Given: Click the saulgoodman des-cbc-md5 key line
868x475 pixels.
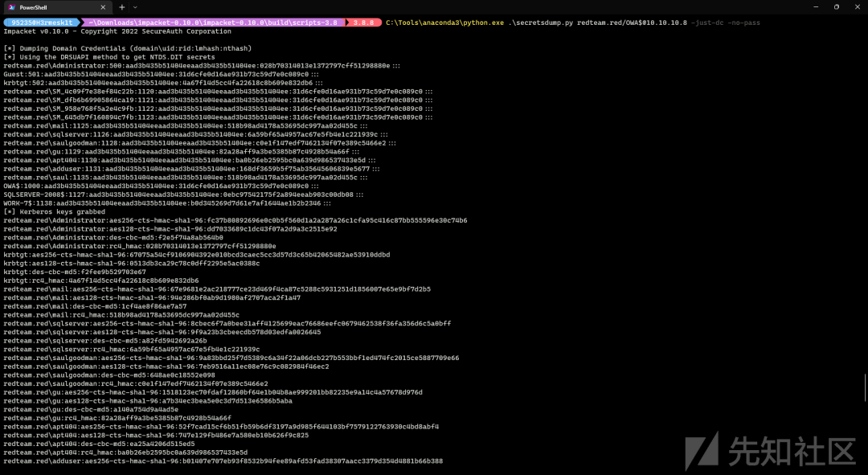Looking at the screenshot, I should pyautogui.click(x=109, y=375).
